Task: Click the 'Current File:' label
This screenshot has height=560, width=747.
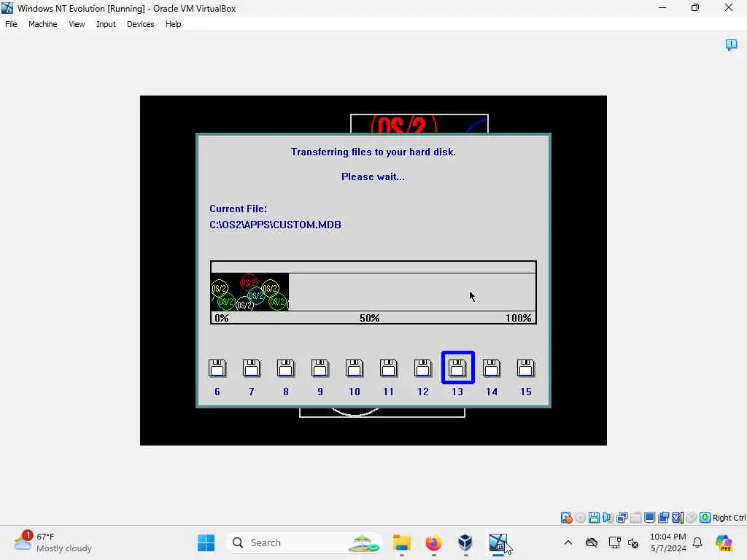Action: pos(239,209)
